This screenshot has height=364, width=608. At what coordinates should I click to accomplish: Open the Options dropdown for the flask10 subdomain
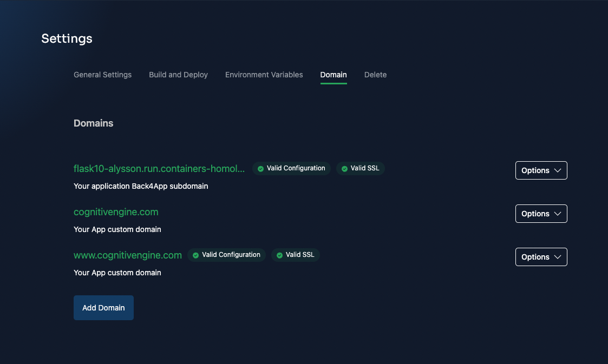[x=541, y=170]
